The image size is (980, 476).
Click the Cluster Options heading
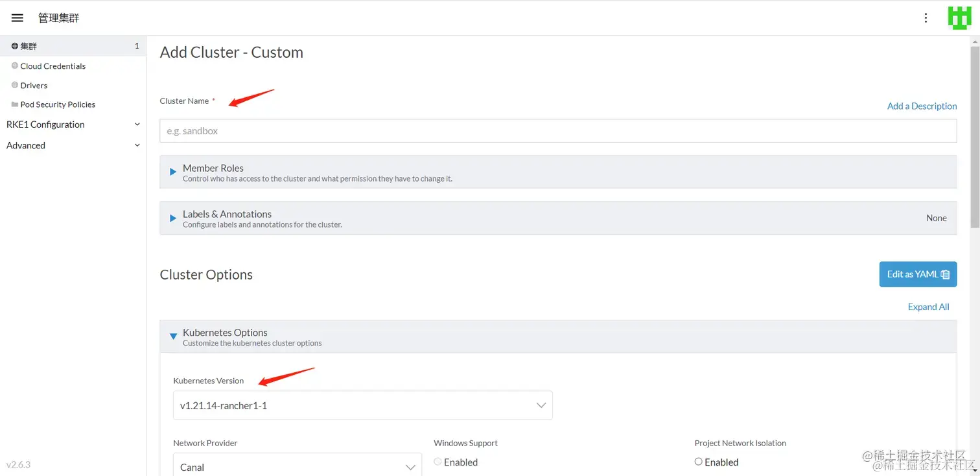(206, 274)
